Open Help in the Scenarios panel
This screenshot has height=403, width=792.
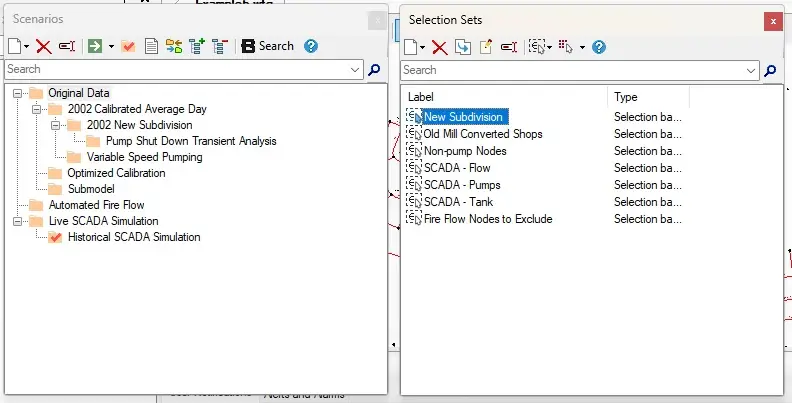(x=311, y=46)
